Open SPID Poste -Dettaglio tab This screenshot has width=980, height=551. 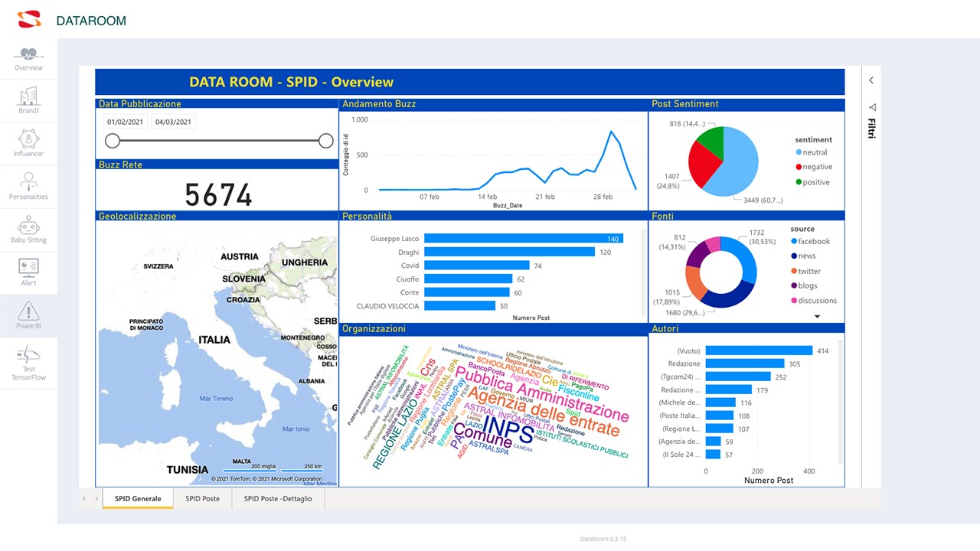pos(278,498)
